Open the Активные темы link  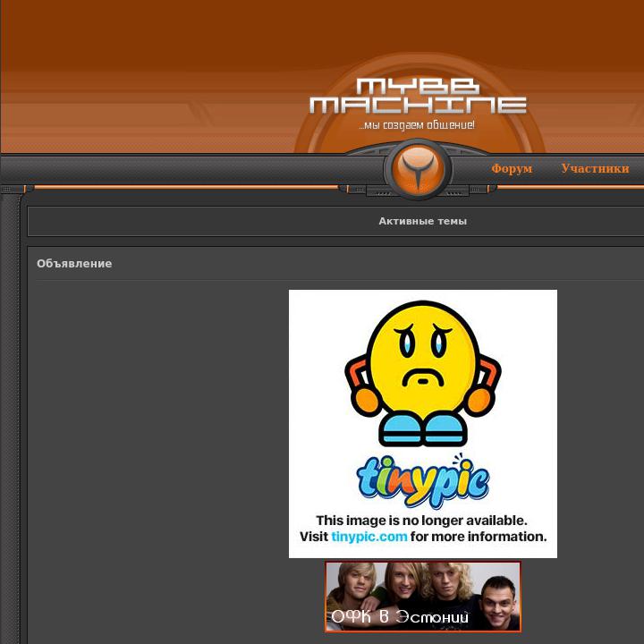pyautogui.click(x=422, y=222)
